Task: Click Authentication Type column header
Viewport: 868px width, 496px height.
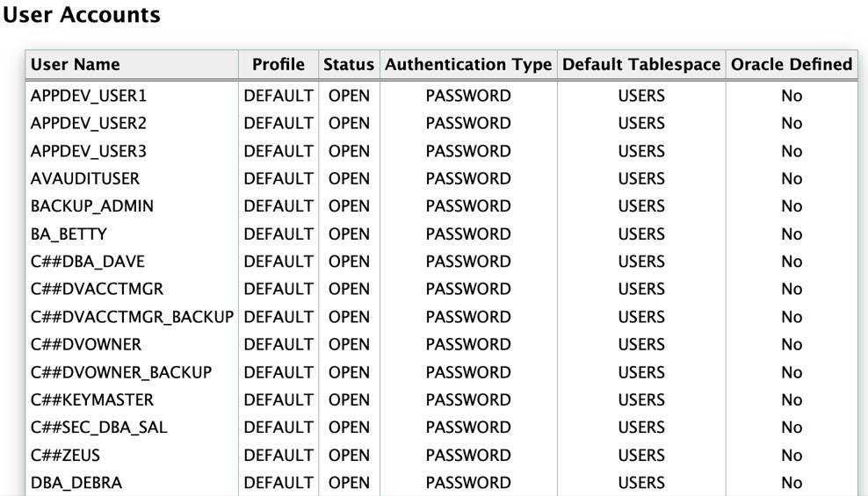Action: click(x=468, y=65)
